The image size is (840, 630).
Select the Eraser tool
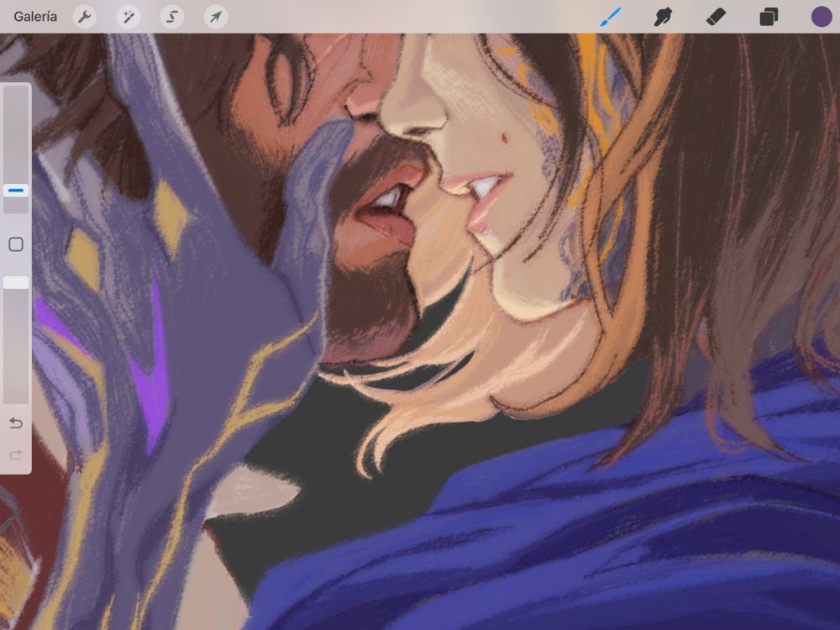point(716,17)
